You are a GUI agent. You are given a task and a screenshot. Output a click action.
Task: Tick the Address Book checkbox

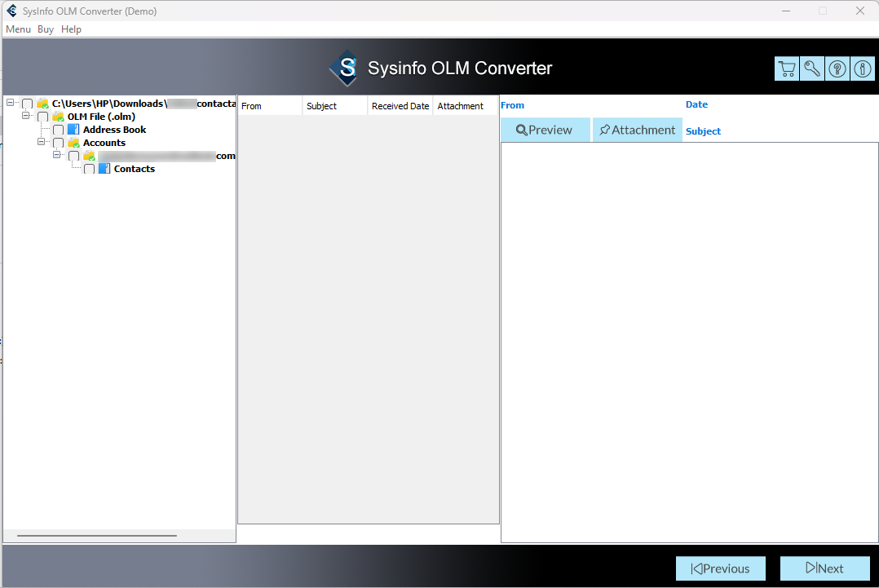tap(59, 130)
